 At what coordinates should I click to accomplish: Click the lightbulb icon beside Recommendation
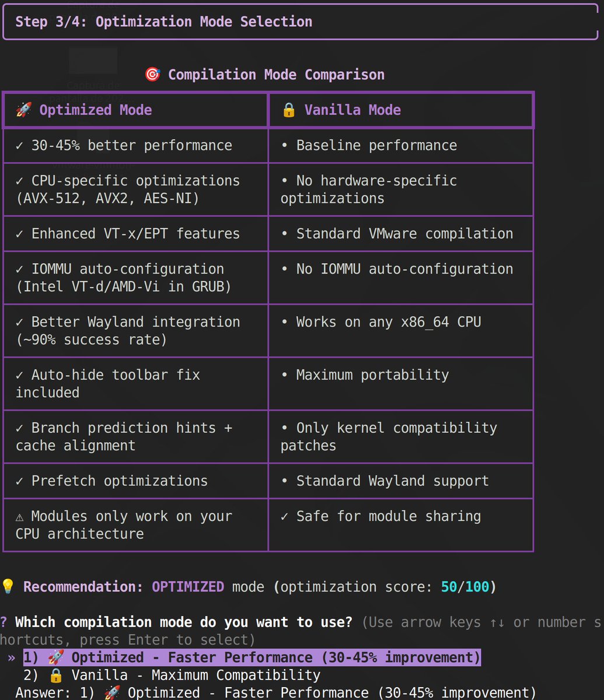tap(8, 587)
